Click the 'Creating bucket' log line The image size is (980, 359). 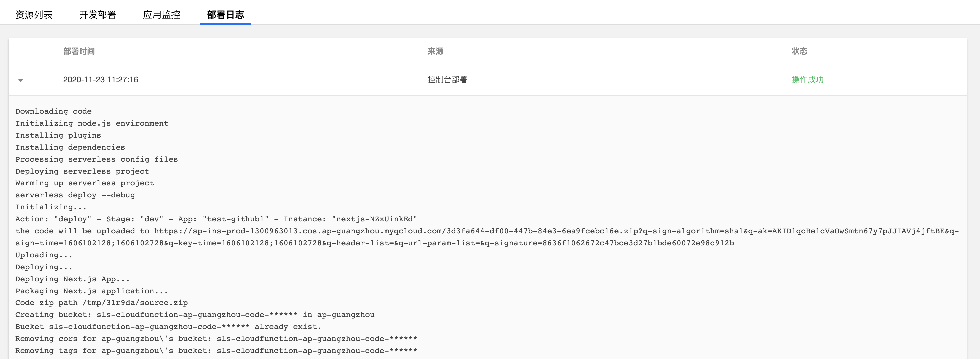point(194,315)
